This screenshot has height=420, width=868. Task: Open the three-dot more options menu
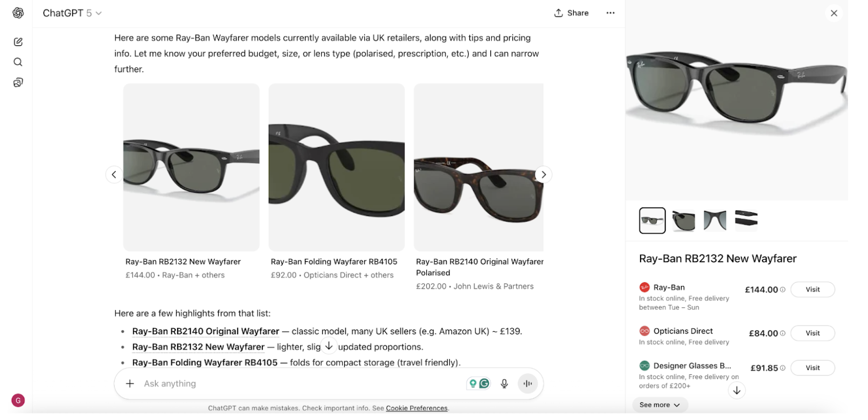[x=610, y=13]
